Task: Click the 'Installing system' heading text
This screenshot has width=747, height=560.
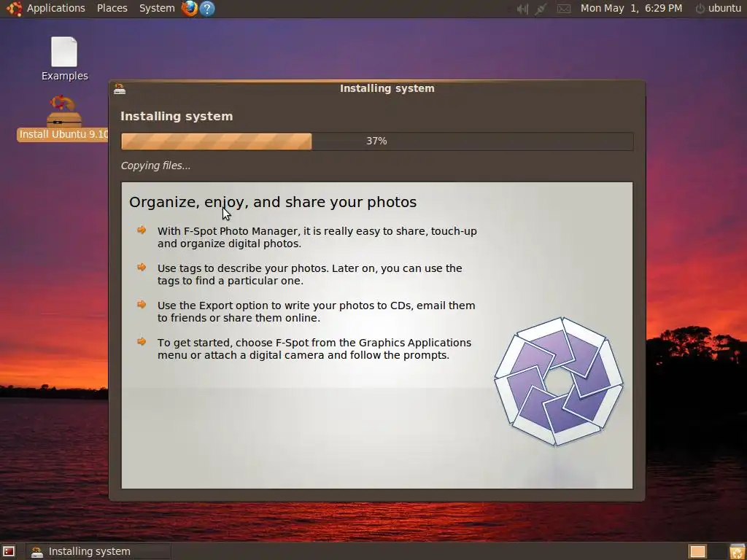Action: click(x=177, y=116)
